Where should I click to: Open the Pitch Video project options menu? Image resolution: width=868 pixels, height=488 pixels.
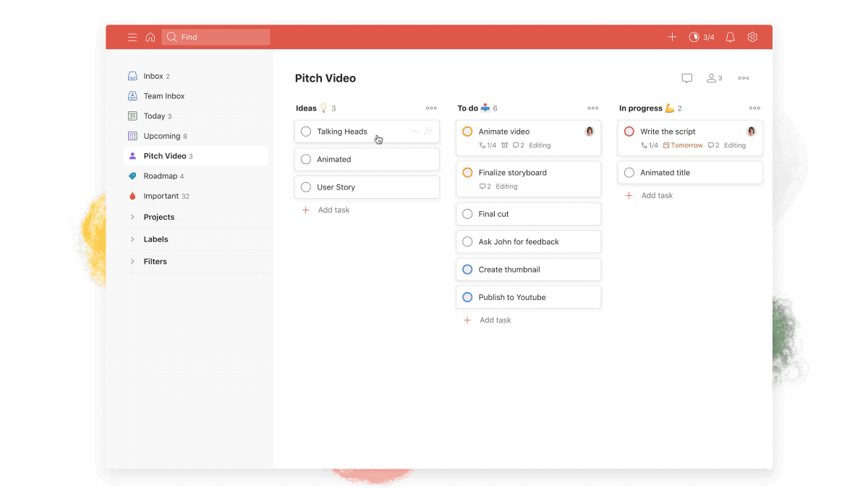point(743,78)
